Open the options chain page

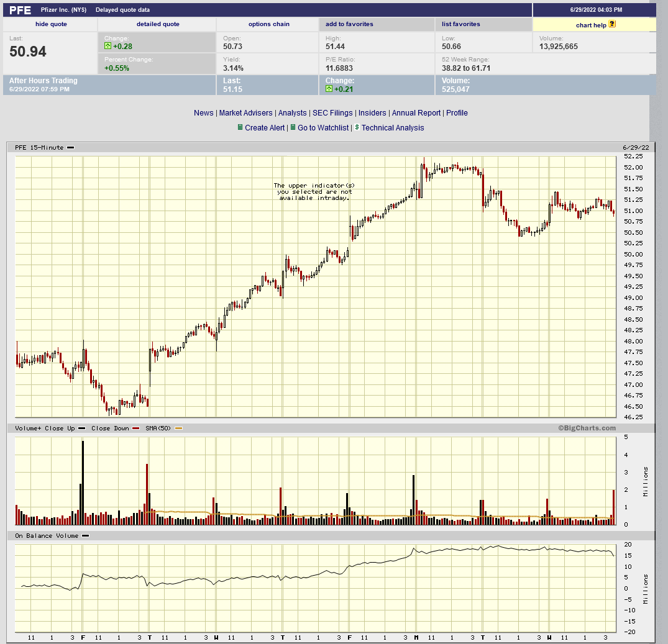269,24
